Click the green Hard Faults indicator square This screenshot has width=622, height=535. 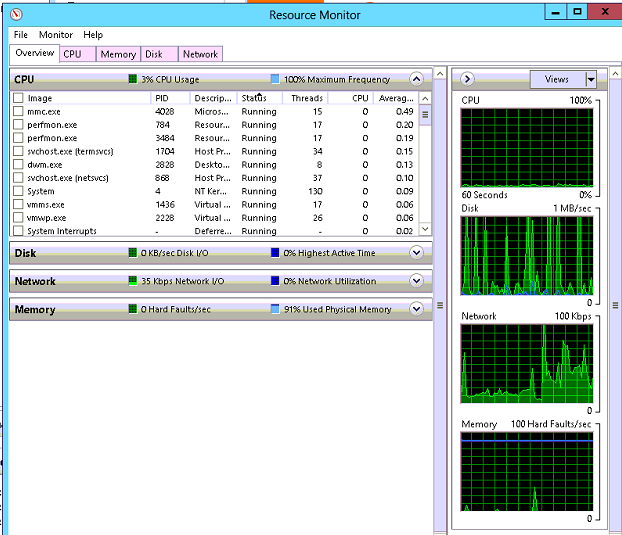133,309
